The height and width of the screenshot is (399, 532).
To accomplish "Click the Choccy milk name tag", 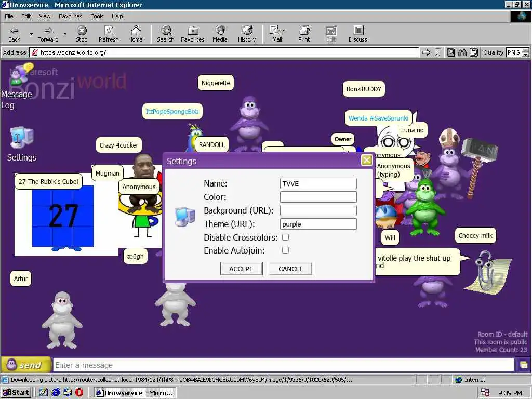I will coord(475,235).
